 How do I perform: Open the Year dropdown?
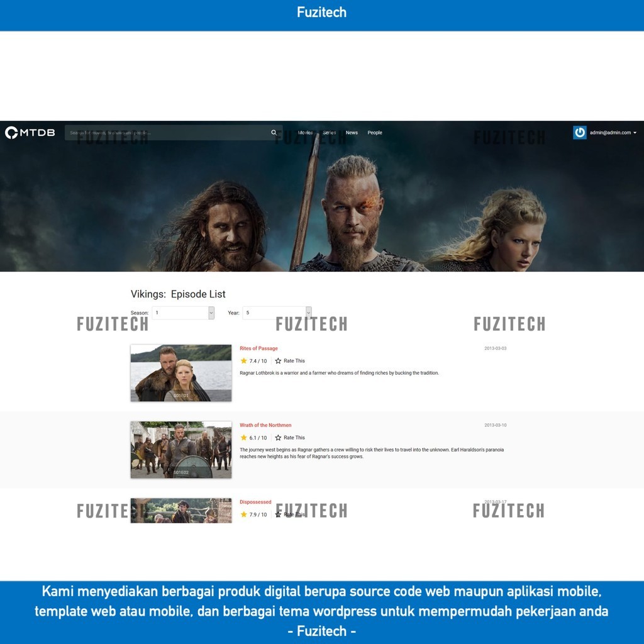pos(277,313)
